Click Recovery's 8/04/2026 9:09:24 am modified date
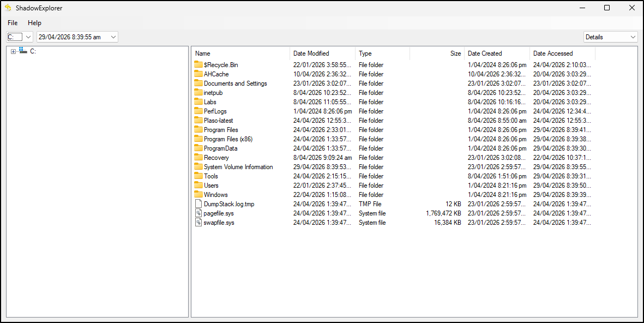 tap(322, 157)
